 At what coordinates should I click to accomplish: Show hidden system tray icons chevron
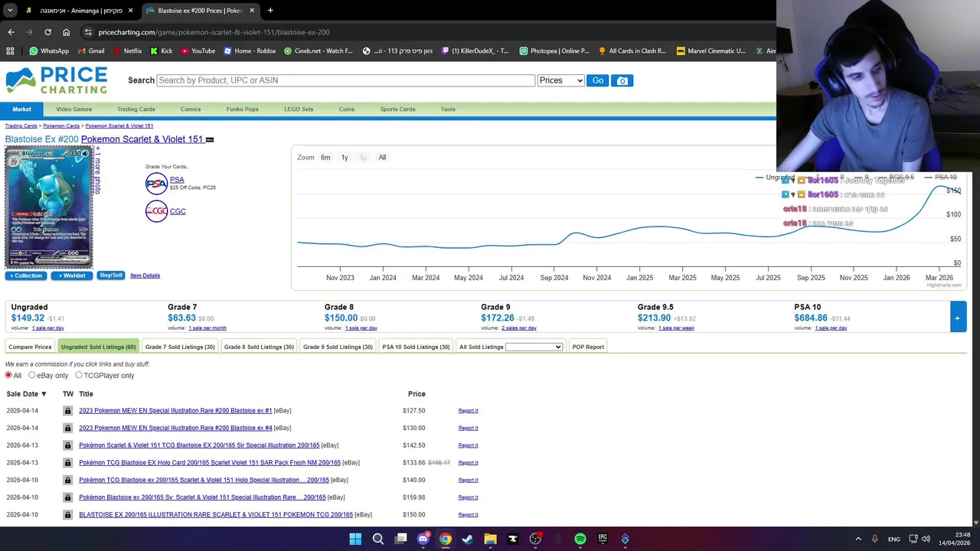click(x=857, y=539)
